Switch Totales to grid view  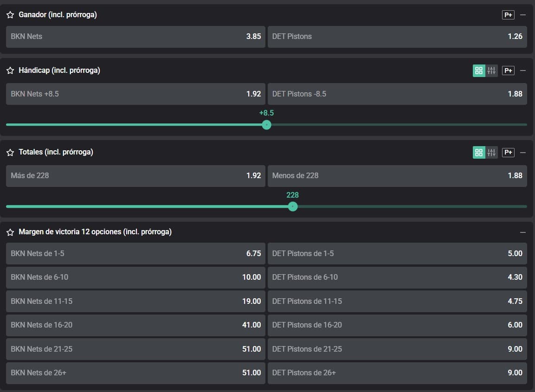click(479, 152)
